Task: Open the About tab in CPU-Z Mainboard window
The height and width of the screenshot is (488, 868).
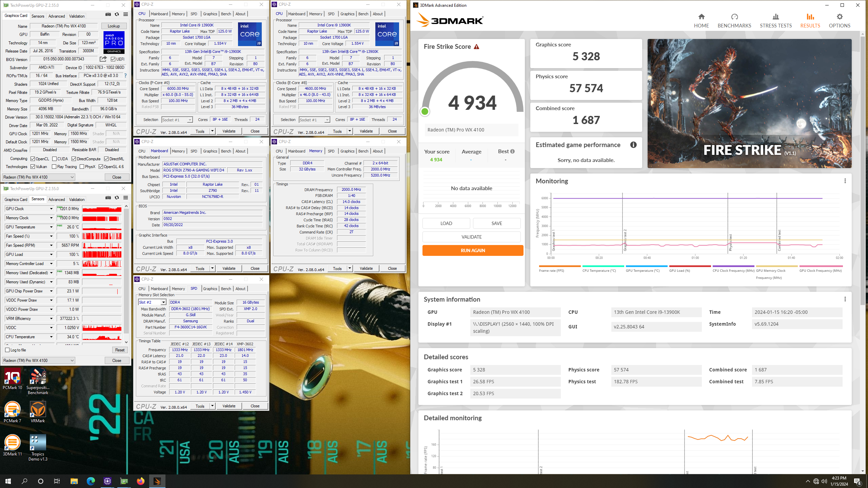Action: click(x=240, y=151)
